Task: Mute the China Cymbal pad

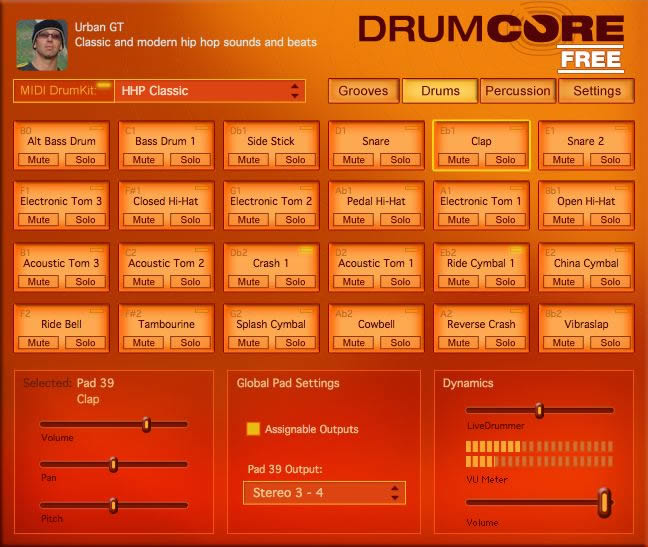Action: pos(563,282)
